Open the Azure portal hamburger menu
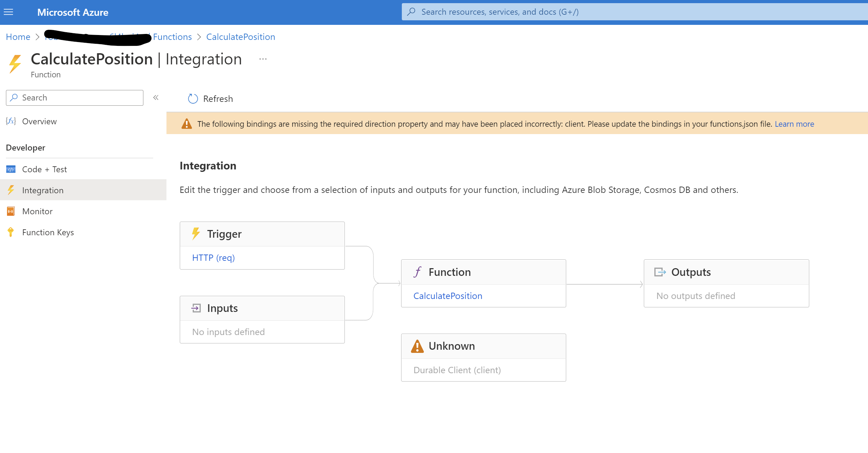Screen dimensions: 868x453 pyautogui.click(x=8, y=12)
